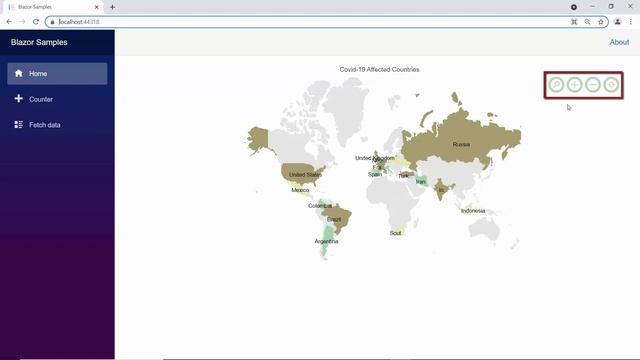Reset the map zoom with circular arrow
This screenshot has height=360, width=640.
point(611,85)
